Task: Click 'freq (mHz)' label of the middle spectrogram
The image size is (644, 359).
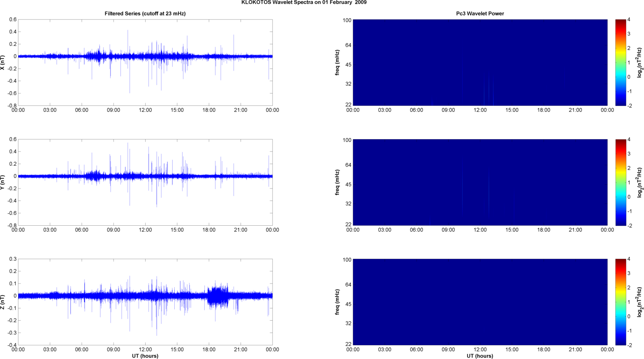Action: coord(338,182)
